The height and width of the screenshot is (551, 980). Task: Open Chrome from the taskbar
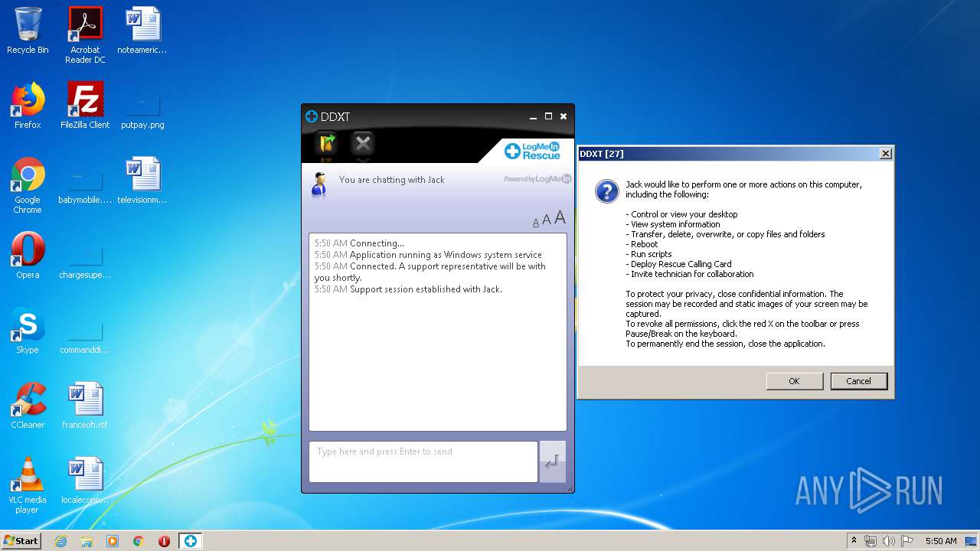139,541
